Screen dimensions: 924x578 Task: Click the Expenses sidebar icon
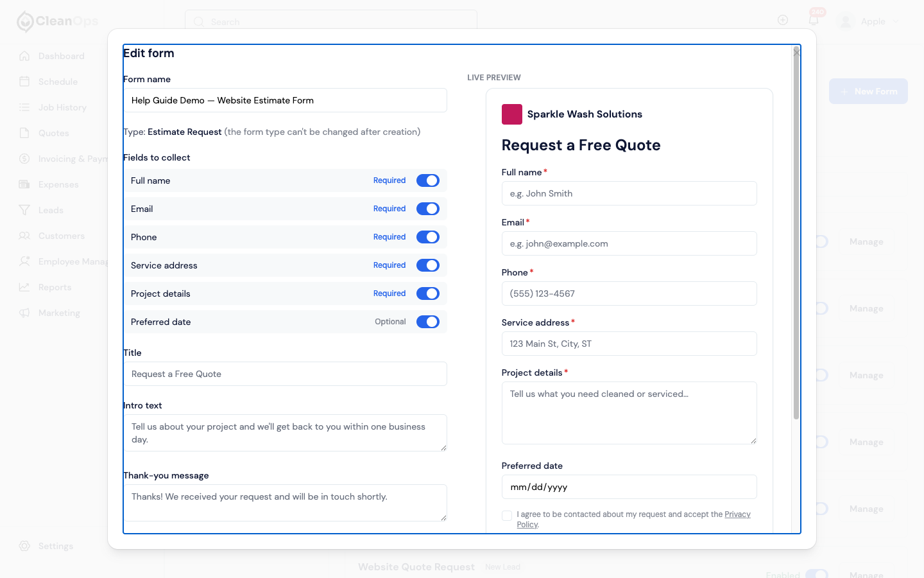(24, 184)
